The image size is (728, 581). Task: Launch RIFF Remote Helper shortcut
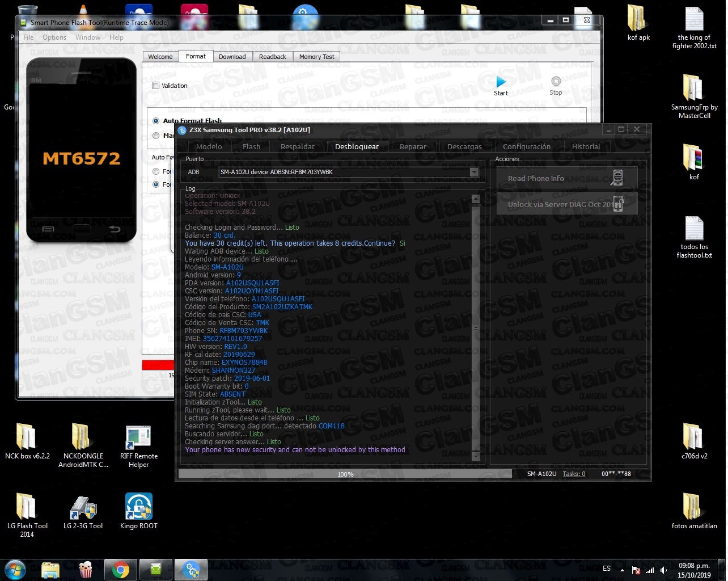[x=138, y=445]
